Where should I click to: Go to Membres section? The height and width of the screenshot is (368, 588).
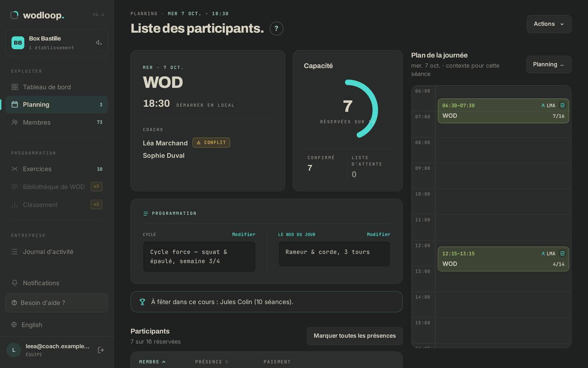click(57, 122)
